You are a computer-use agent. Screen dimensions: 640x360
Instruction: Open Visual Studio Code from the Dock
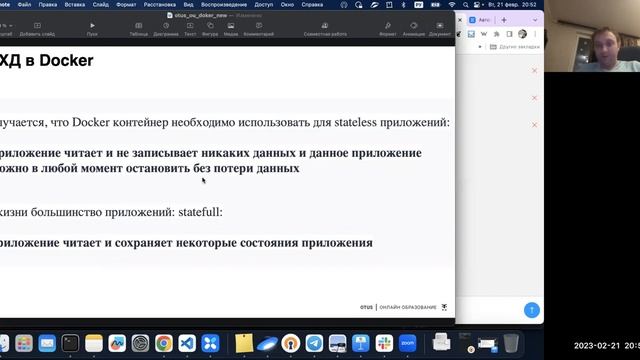(x=187, y=343)
